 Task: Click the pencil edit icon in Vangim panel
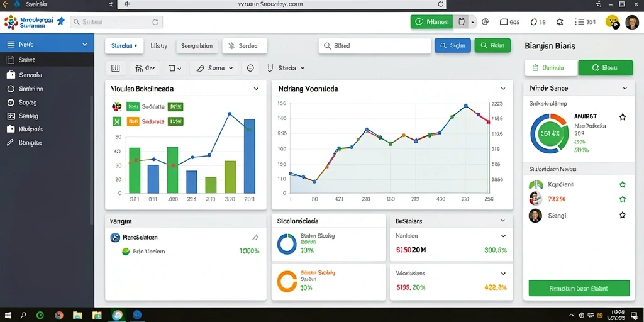point(255,237)
